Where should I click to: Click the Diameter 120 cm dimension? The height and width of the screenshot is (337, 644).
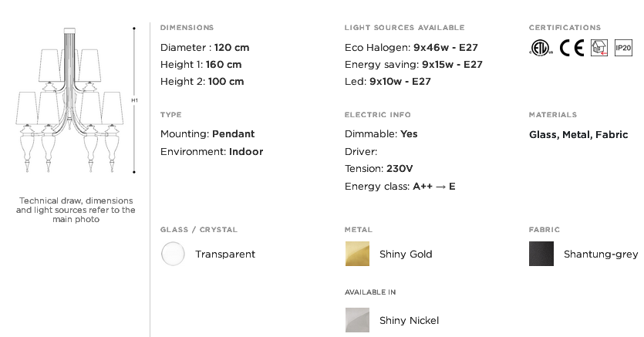coord(204,48)
